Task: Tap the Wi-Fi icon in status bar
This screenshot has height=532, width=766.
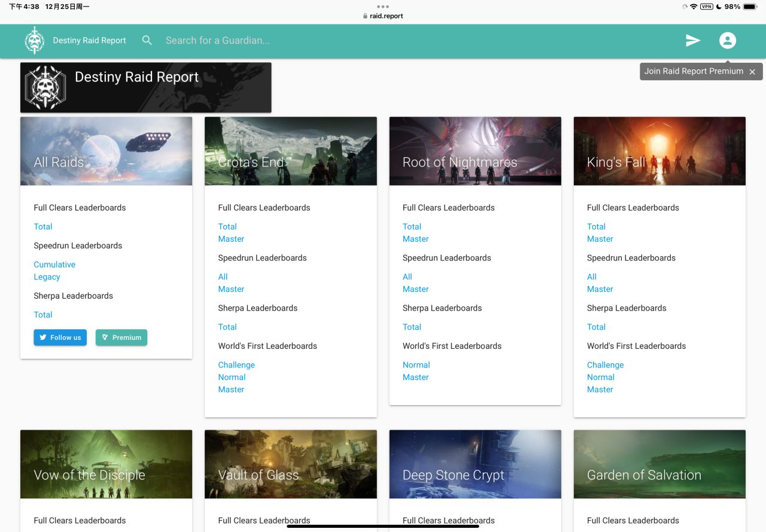Action: (694, 7)
